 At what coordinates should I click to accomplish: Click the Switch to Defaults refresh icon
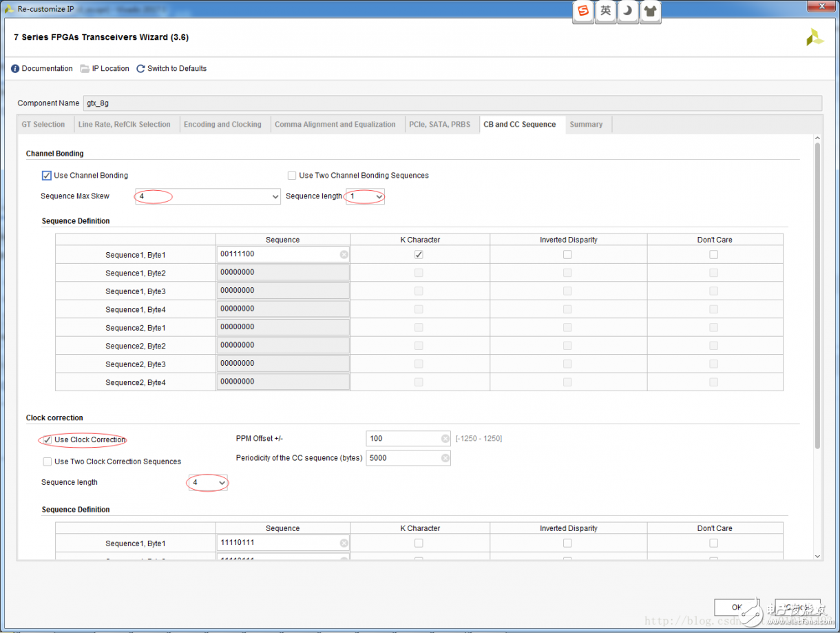[140, 69]
